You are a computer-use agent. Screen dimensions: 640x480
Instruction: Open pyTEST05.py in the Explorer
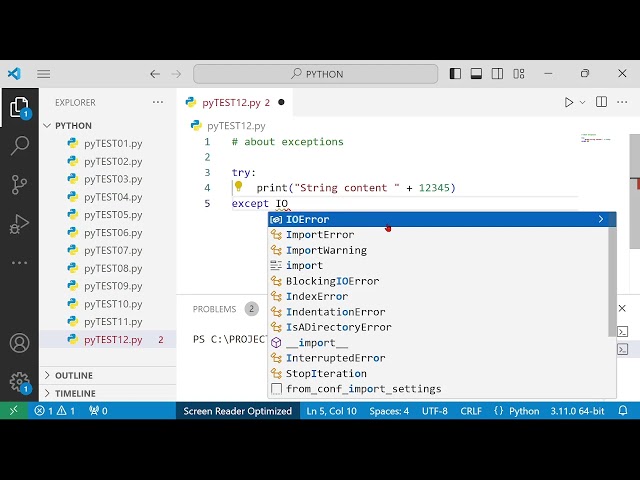108,215
